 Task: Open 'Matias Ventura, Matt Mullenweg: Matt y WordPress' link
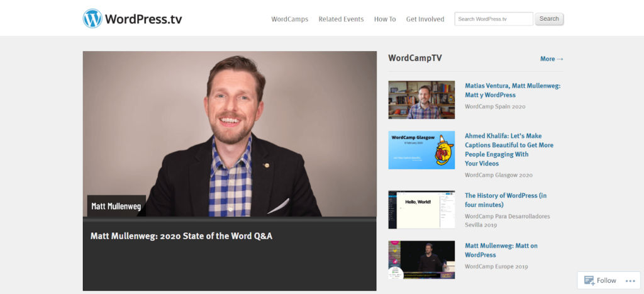(x=513, y=90)
